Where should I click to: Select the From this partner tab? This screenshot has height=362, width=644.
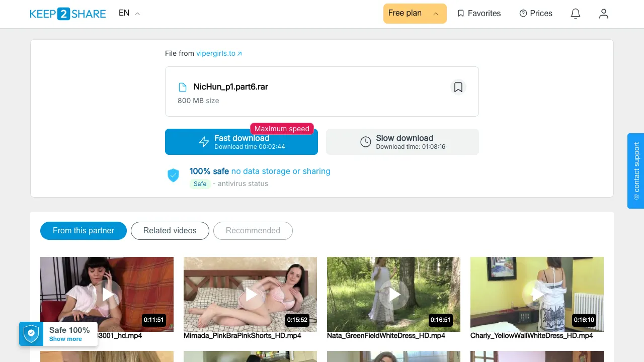tap(84, 231)
